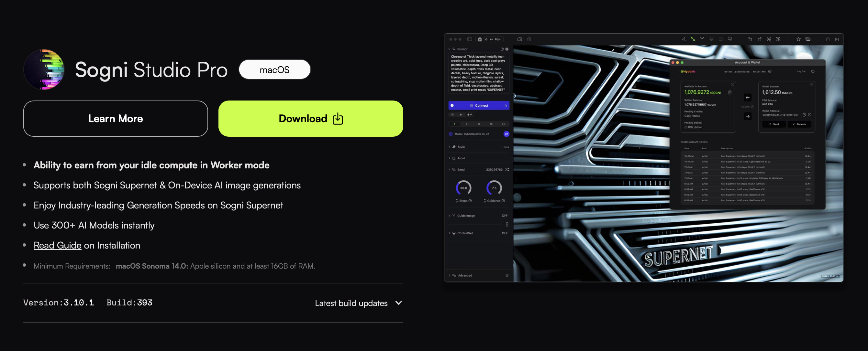Click Log Out in Account & Wallet
Screen dimensions: 868x351
(x=801, y=71)
